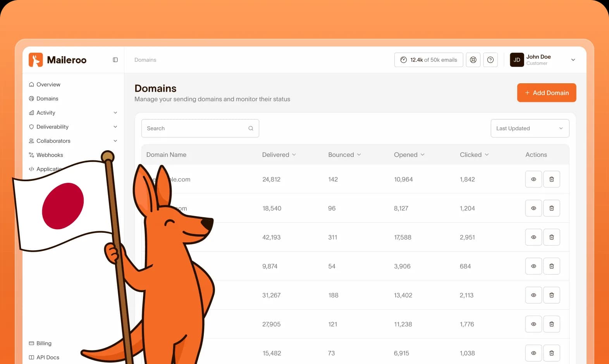
Task: Click into the Search input field
Action: (x=200, y=129)
